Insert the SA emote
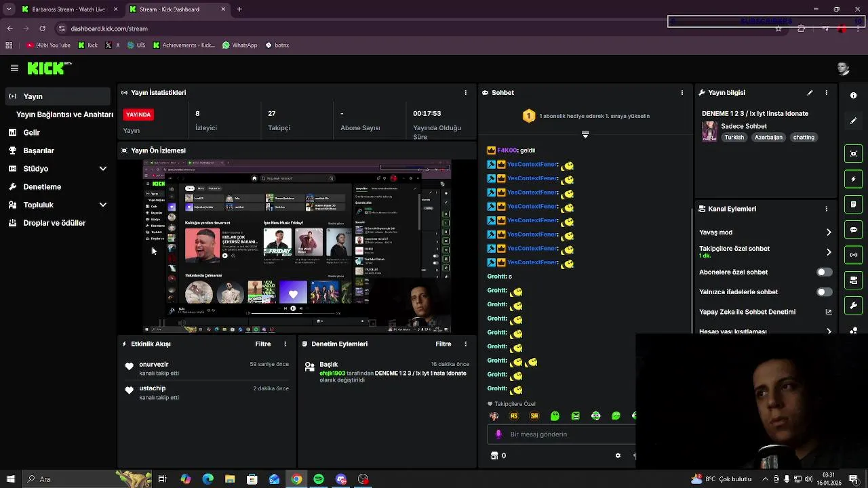 pyautogui.click(x=534, y=416)
